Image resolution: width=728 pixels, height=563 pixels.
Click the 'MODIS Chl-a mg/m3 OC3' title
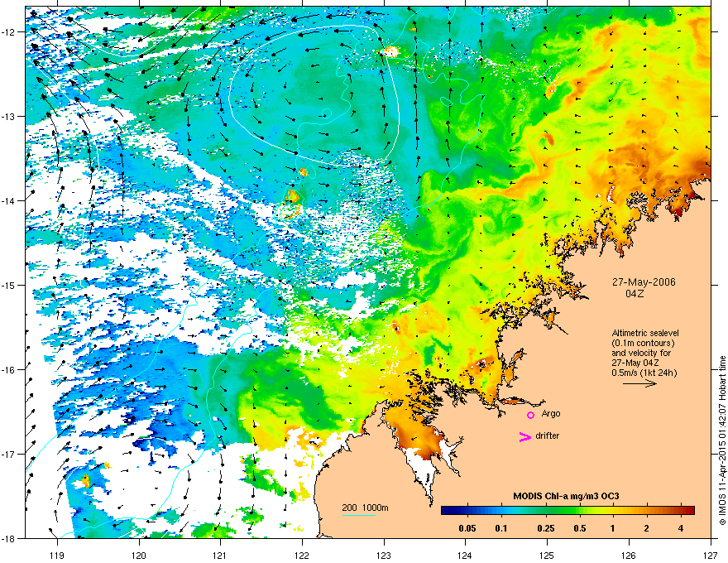(x=566, y=496)
